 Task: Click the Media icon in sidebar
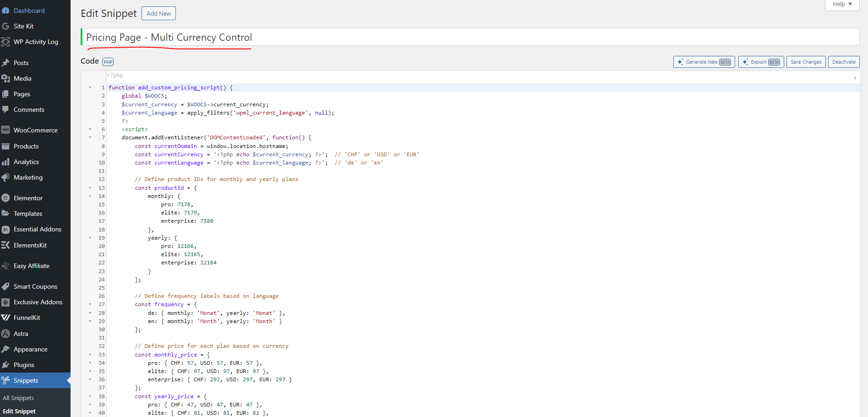coord(5,78)
